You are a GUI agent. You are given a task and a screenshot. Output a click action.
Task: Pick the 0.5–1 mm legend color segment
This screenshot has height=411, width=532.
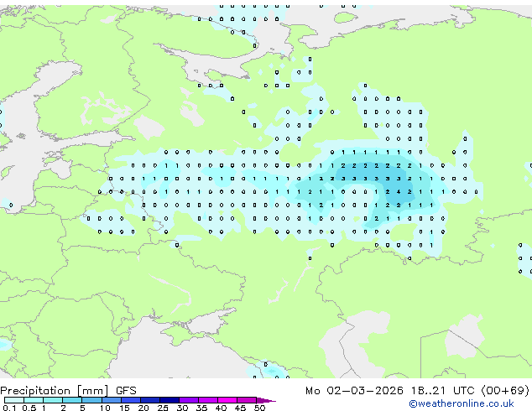(34, 400)
